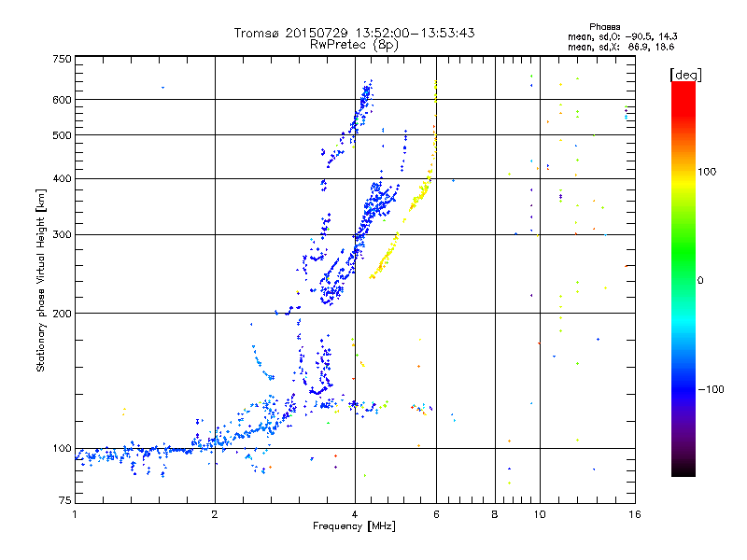Viewport: 747px width, 560px height.
Task: Select the 'mean, sd,X: 86.9, 18.6' text
Action: tap(621, 47)
